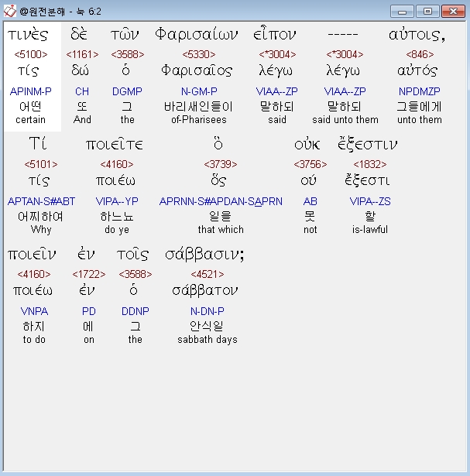The height and width of the screenshot is (476, 470).
Task: Click the window title 원전분해 - 눅 6:2
Action: tap(60, 12)
